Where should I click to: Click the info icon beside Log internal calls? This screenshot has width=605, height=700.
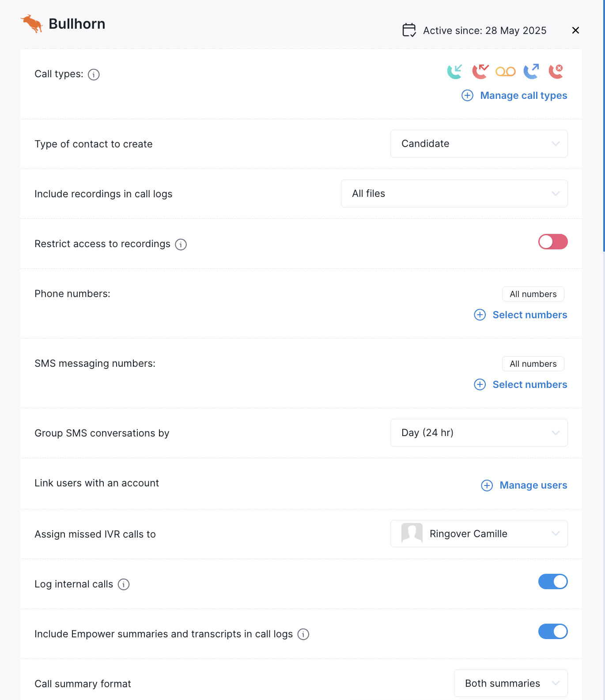pos(124,584)
